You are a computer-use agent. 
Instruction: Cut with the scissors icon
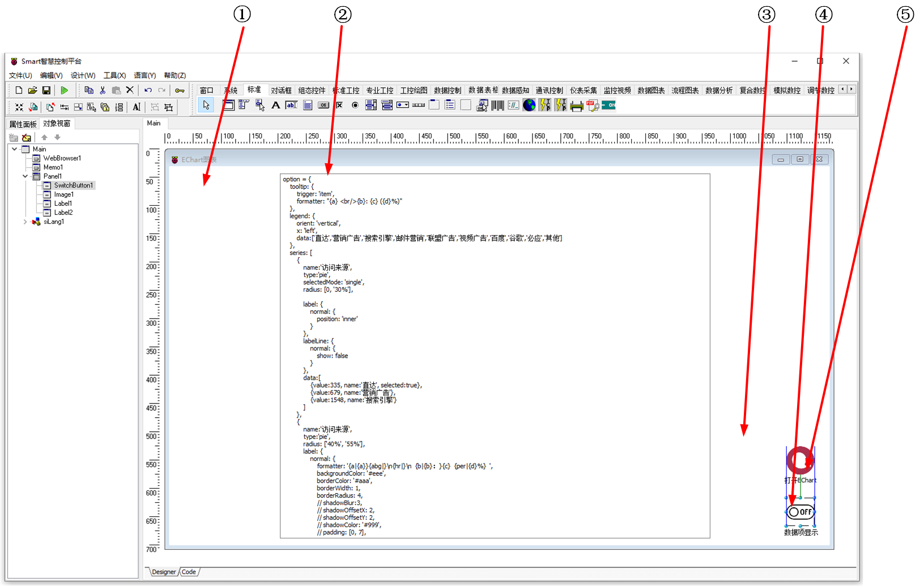(103, 90)
